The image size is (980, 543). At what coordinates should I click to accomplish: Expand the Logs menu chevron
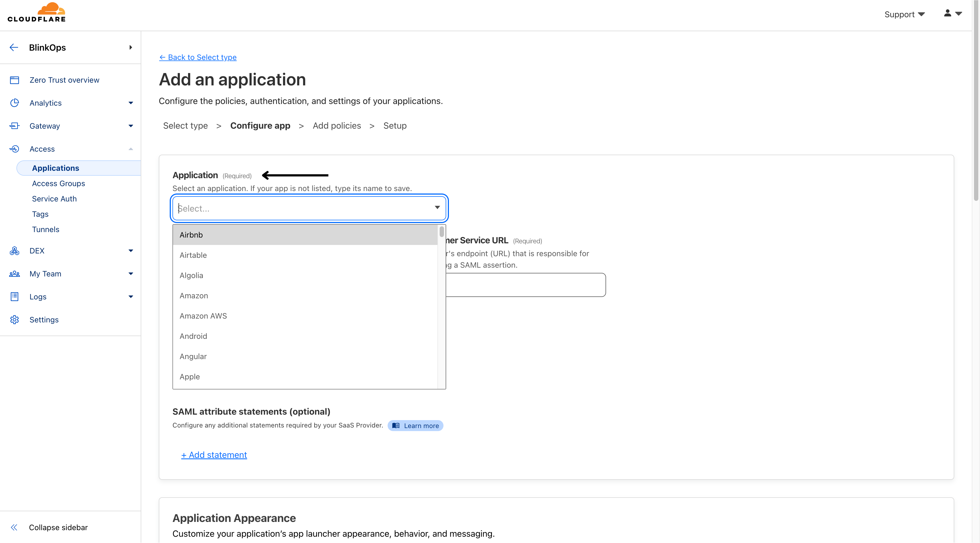(x=131, y=297)
